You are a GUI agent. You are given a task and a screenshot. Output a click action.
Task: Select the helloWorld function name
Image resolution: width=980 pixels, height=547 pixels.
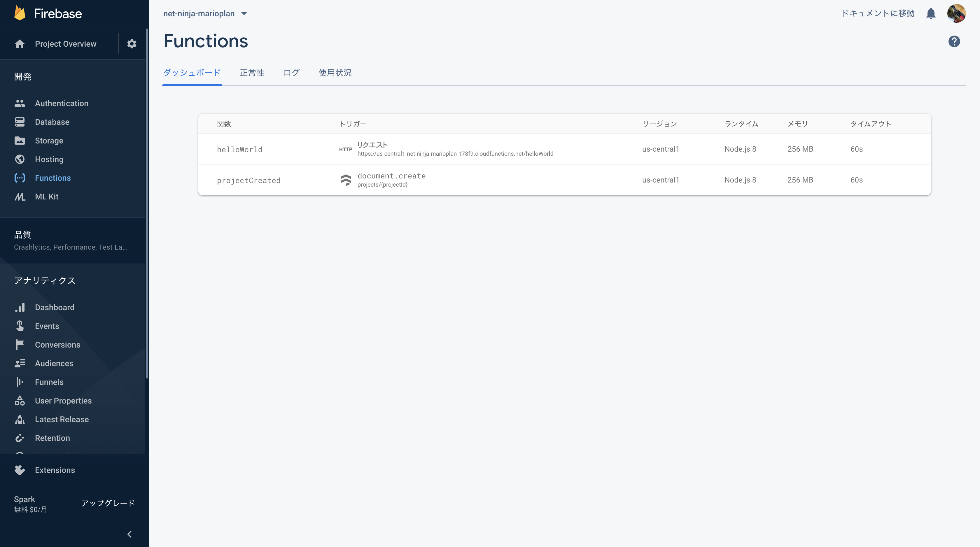pyautogui.click(x=240, y=149)
